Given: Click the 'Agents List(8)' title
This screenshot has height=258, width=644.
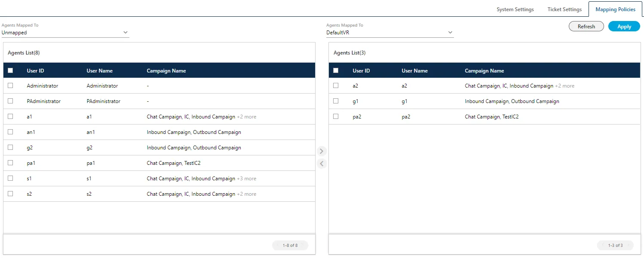Looking at the screenshot, I should click(24, 53).
